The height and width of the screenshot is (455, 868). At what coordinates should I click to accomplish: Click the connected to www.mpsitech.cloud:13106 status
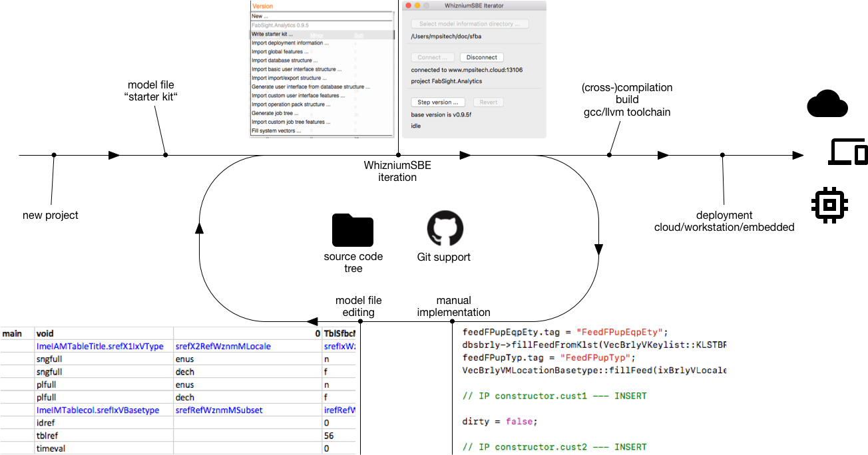click(x=467, y=69)
